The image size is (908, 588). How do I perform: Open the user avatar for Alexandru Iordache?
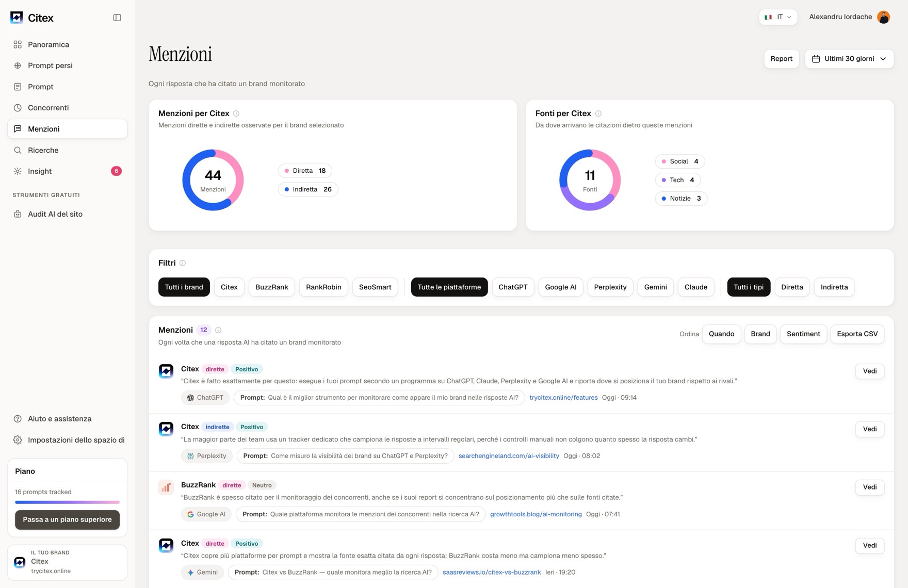pyautogui.click(x=884, y=17)
